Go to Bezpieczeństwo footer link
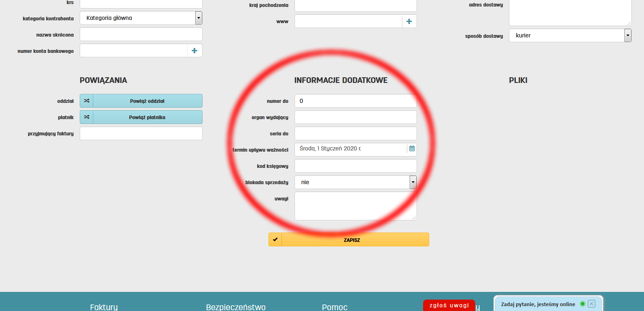This screenshot has height=311, width=644. (236, 307)
